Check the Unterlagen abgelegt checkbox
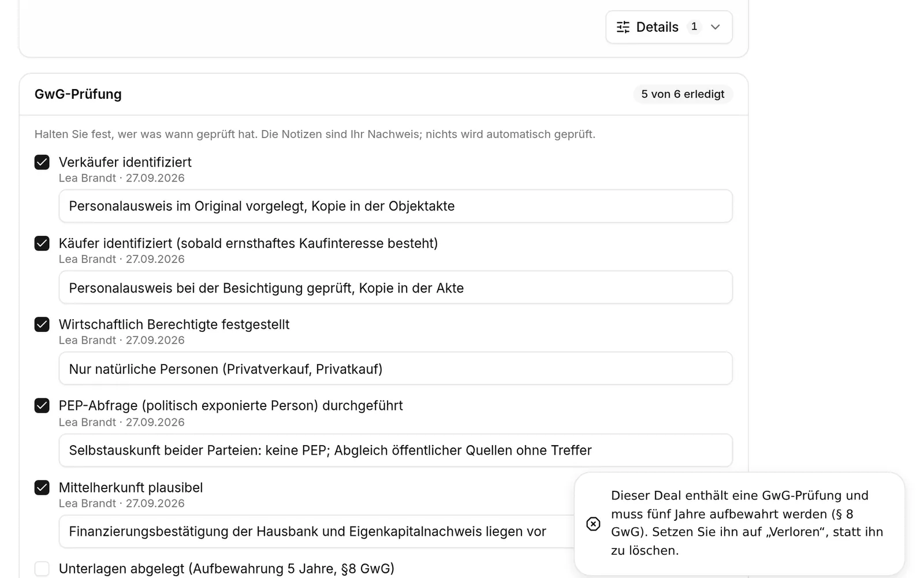 point(42,569)
